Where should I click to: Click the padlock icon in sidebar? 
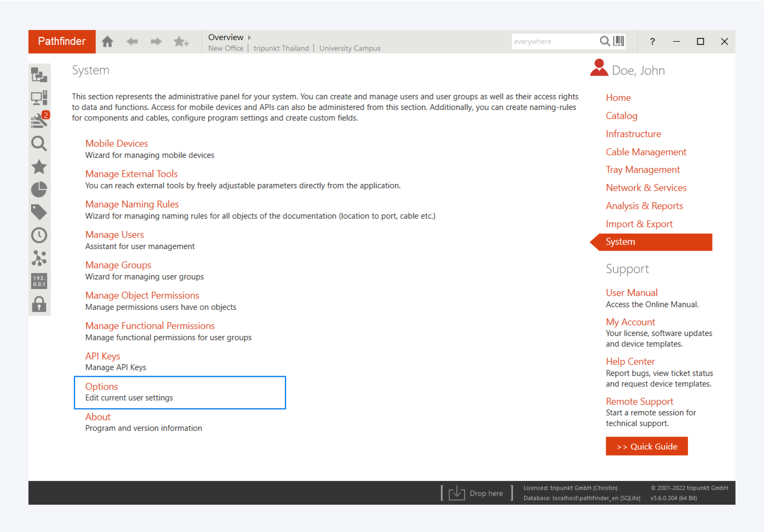coord(39,304)
